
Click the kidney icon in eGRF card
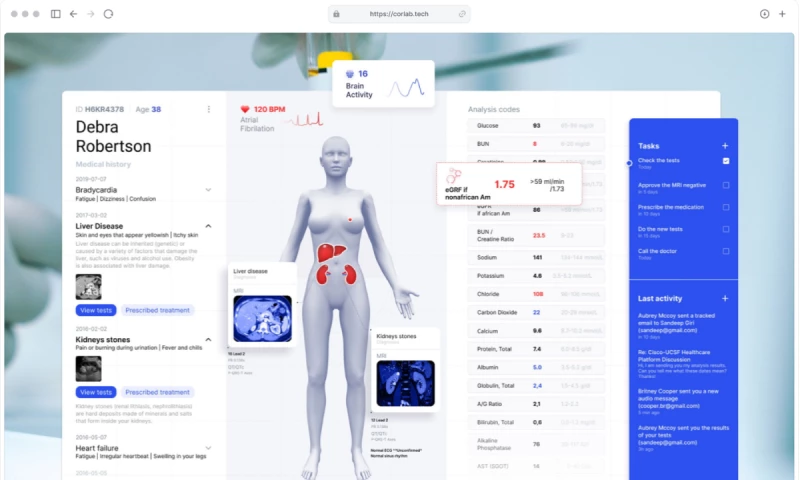pyautogui.click(x=453, y=175)
